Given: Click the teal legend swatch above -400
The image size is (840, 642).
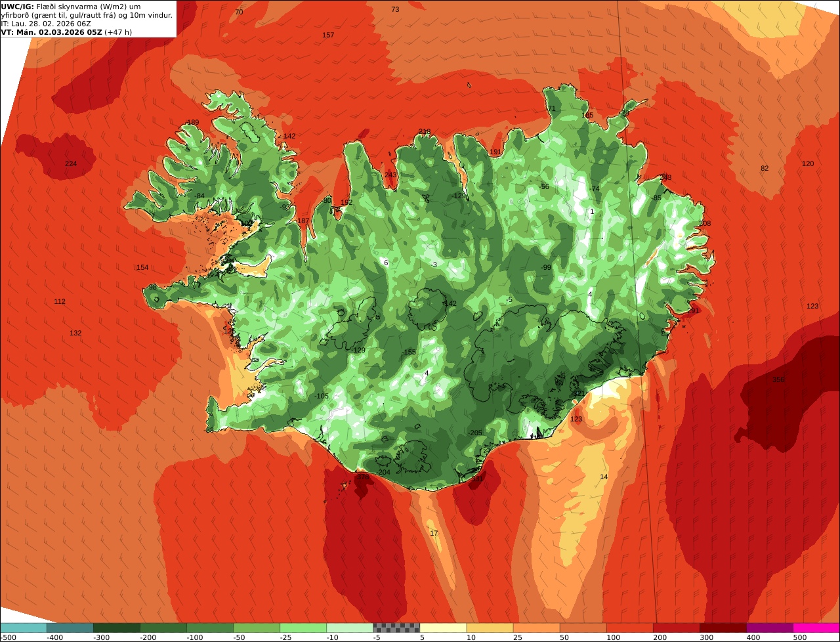Looking at the screenshot, I should (70, 628).
